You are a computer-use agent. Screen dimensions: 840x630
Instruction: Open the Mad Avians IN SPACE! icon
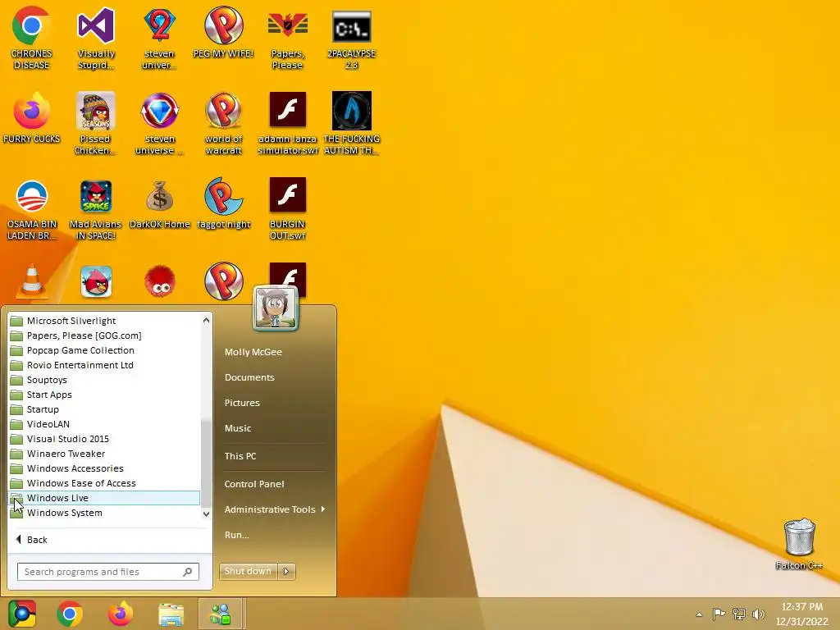pos(95,209)
